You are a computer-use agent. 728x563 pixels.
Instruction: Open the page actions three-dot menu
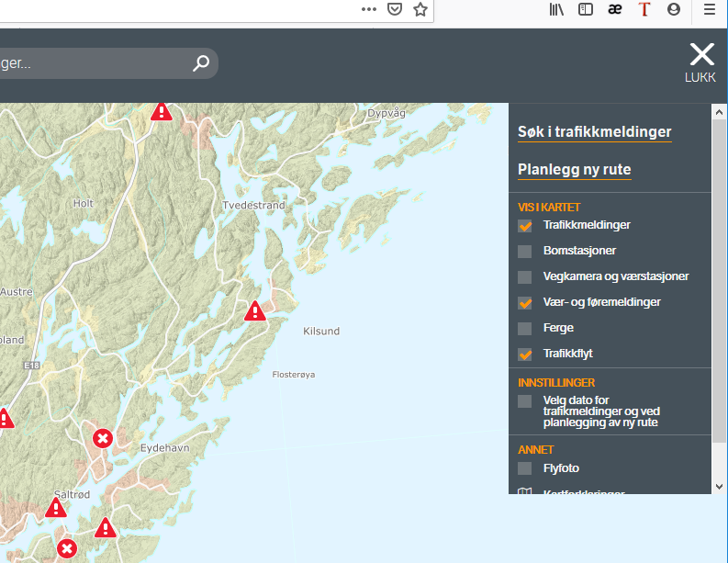tap(369, 9)
